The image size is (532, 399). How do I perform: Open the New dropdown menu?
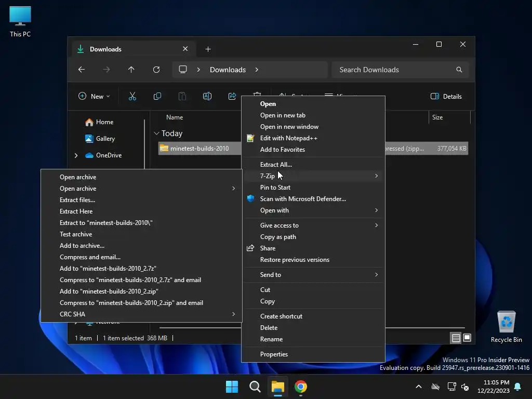click(94, 96)
